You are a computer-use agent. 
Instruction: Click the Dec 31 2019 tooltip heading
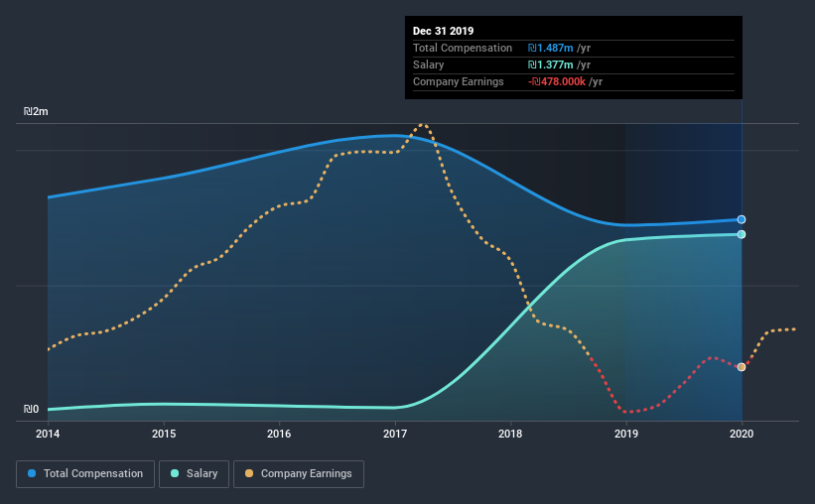444,31
